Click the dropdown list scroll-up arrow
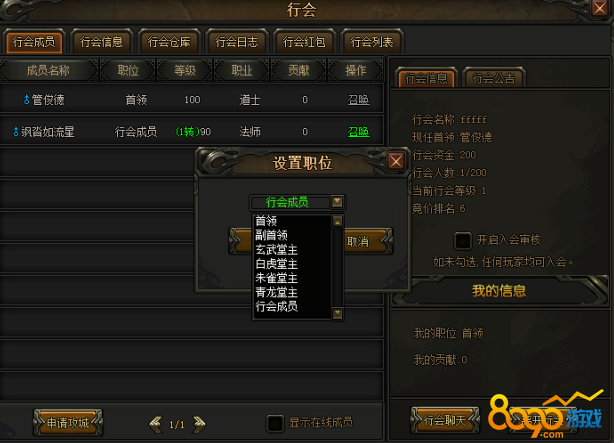Screen dimensions: 614x443 (x=337, y=221)
